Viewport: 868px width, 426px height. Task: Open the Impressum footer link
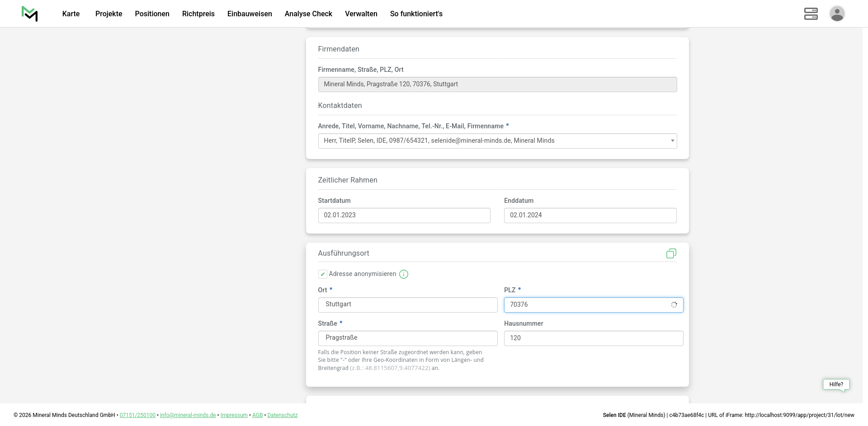[x=234, y=415]
